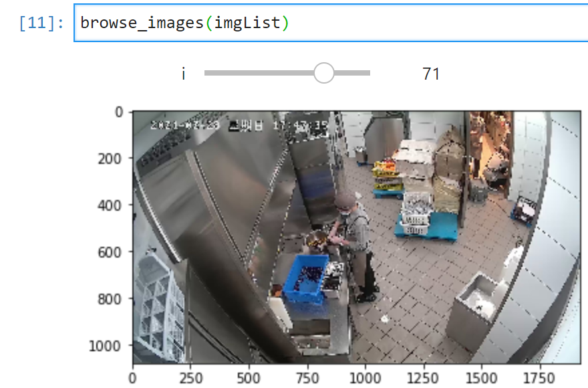Click the displayed kitchen camera image
Image resolution: width=588 pixels, height=388 pixels.
click(357, 237)
